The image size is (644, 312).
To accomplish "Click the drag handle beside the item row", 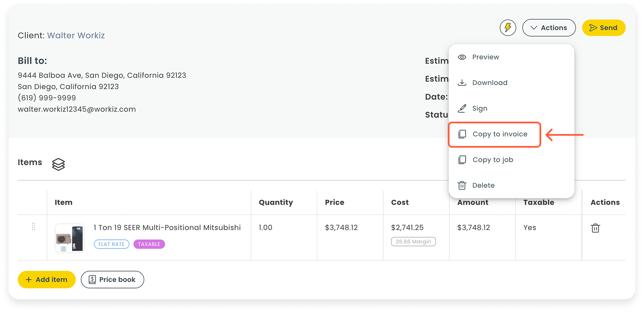I will click(33, 227).
